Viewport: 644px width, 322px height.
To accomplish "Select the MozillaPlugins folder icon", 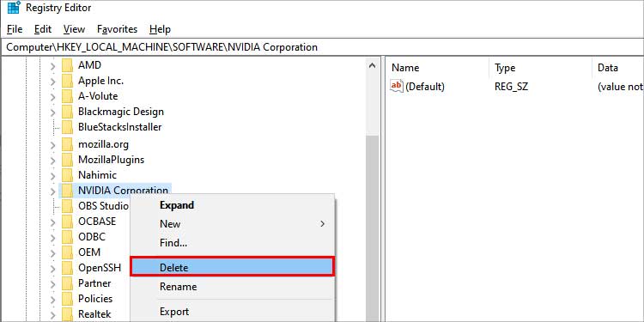I will tap(67, 161).
